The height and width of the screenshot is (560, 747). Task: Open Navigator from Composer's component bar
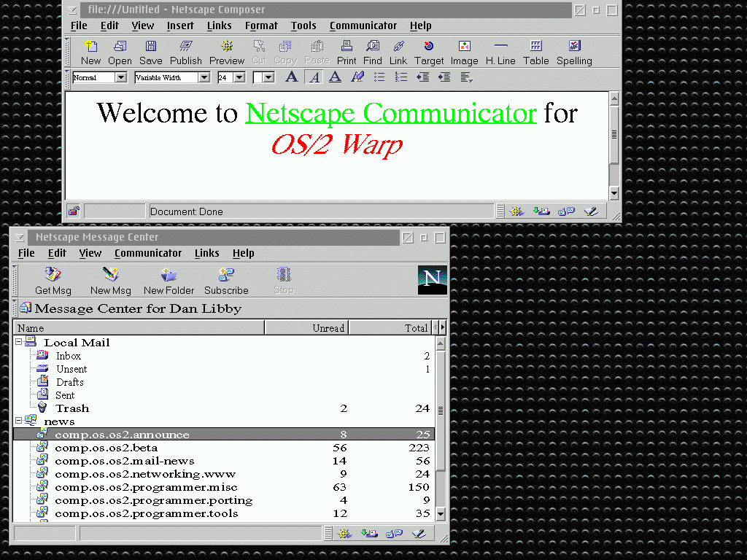(516, 211)
